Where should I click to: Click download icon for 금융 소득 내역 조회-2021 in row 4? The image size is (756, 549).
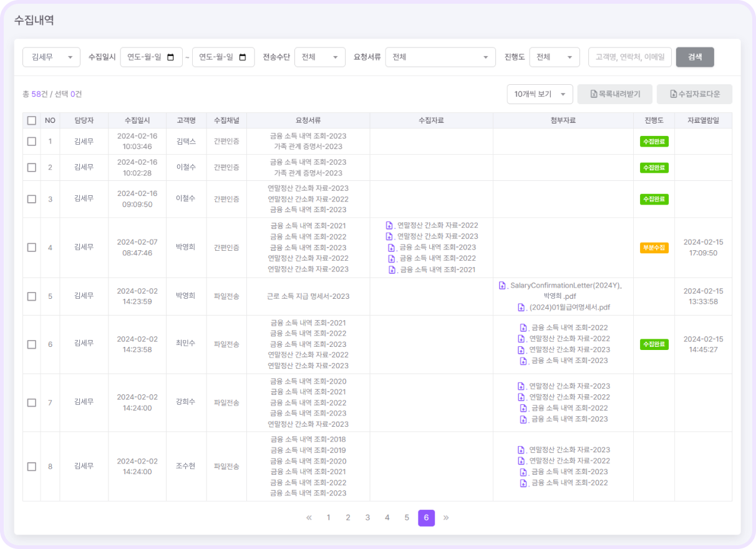tap(392, 270)
